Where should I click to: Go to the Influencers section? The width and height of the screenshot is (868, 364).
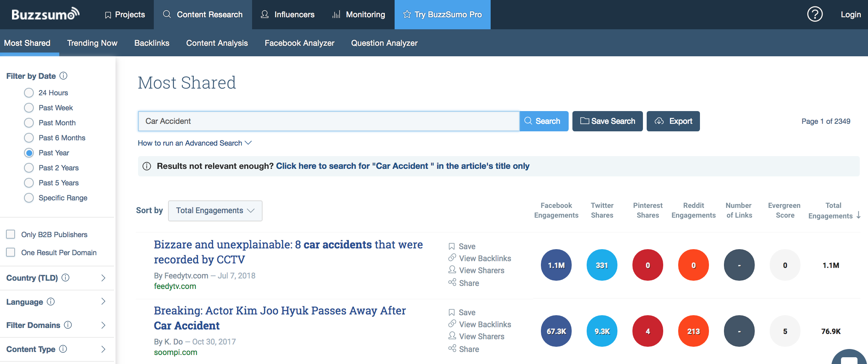click(x=288, y=15)
